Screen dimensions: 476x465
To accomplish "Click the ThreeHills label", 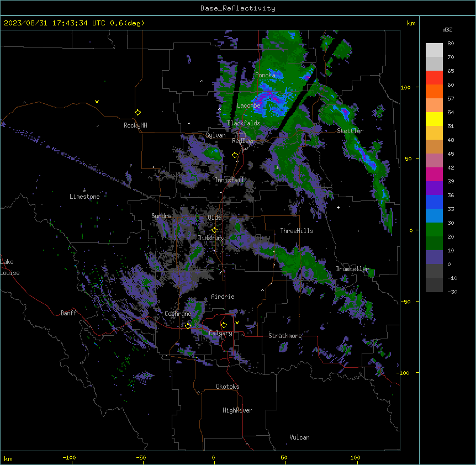I will tap(297, 231).
